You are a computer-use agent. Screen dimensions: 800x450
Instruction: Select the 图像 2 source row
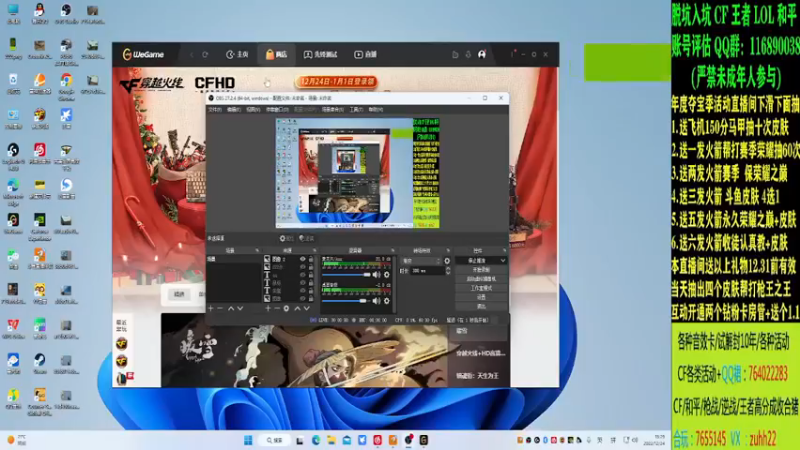click(290, 259)
